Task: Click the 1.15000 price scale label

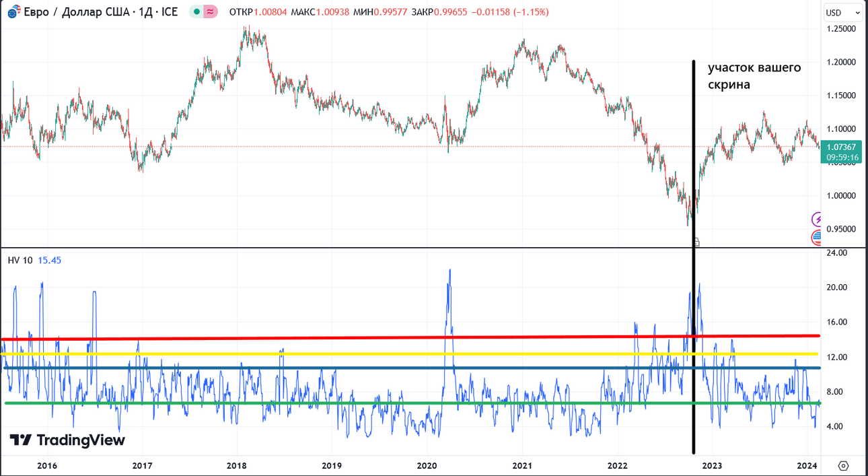Action: coord(842,96)
